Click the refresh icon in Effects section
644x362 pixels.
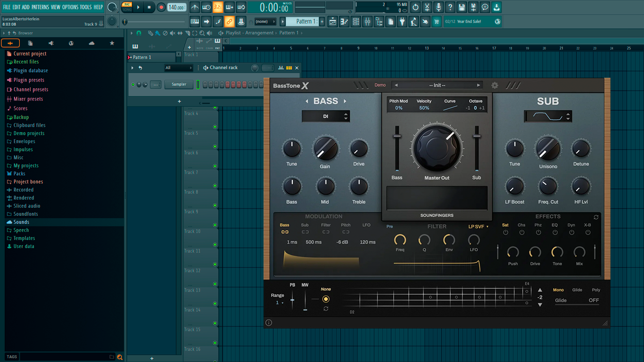(596, 217)
